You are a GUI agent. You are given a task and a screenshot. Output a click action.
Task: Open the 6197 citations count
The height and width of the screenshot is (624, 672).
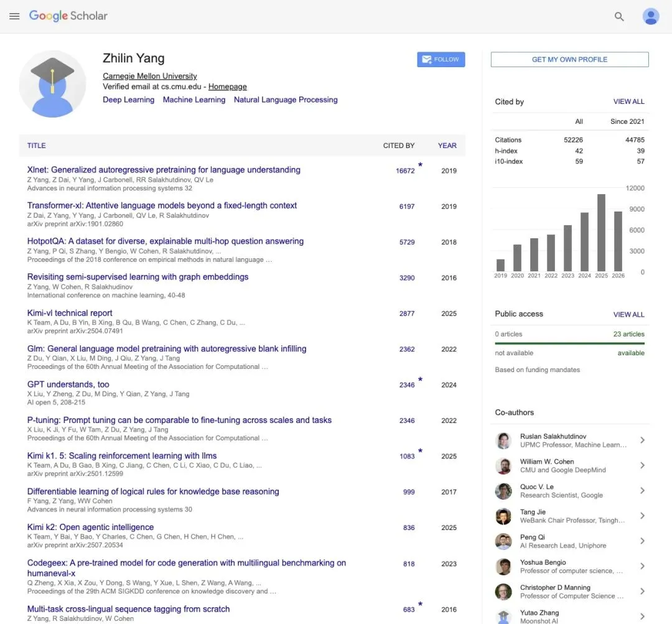pos(407,207)
